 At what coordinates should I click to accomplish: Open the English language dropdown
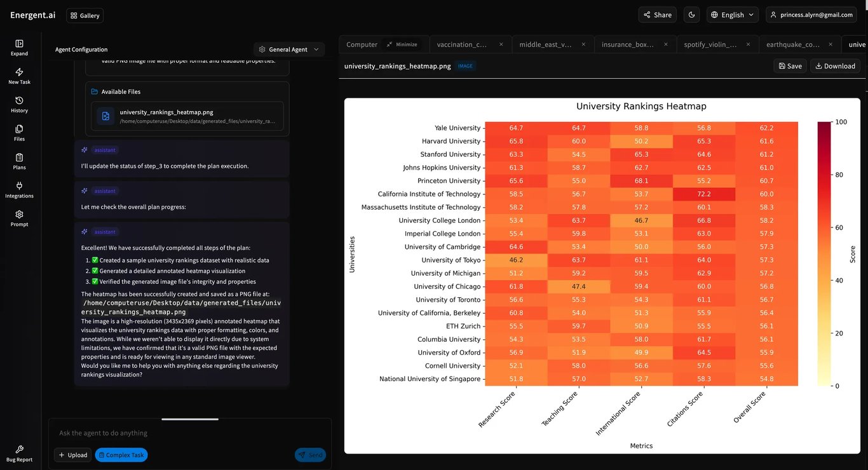733,15
